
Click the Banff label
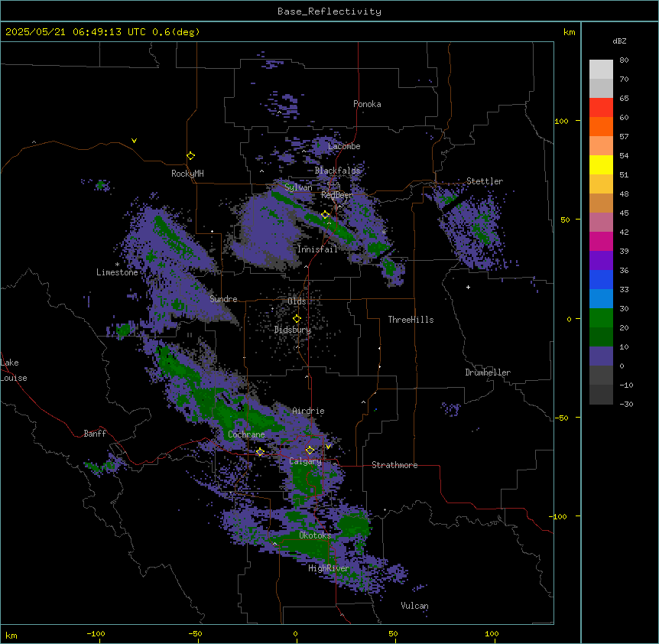pos(95,434)
